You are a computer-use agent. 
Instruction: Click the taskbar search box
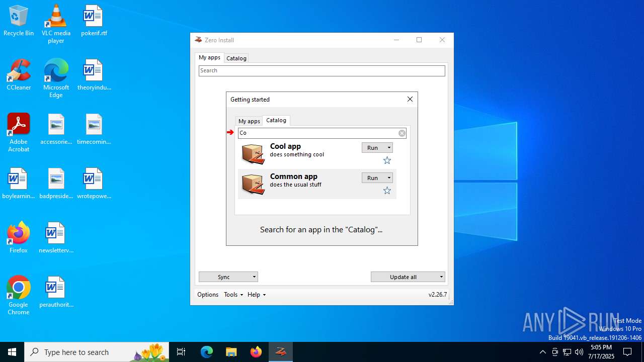click(x=97, y=352)
